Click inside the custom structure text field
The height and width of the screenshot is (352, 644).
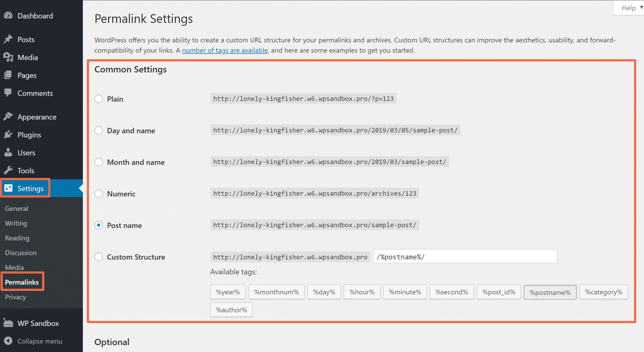click(465, 256)
